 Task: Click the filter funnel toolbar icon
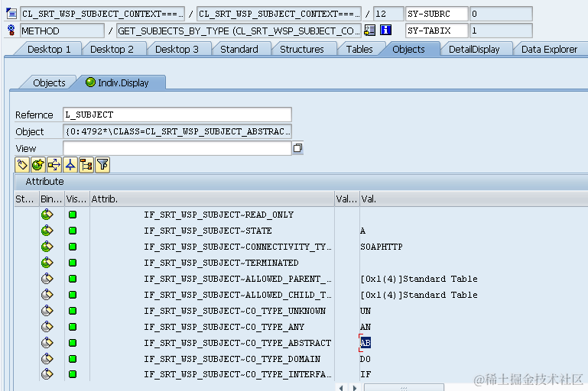click(x=102, y=165)
